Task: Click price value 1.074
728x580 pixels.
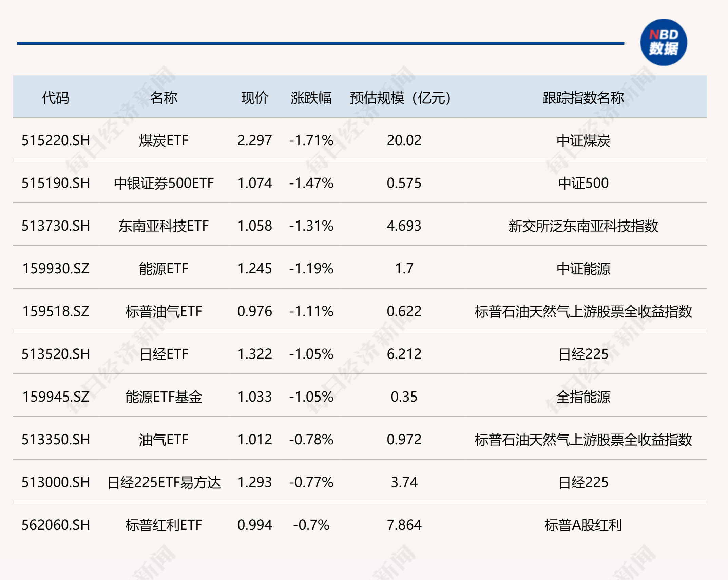Action: [x=254, y=183]
